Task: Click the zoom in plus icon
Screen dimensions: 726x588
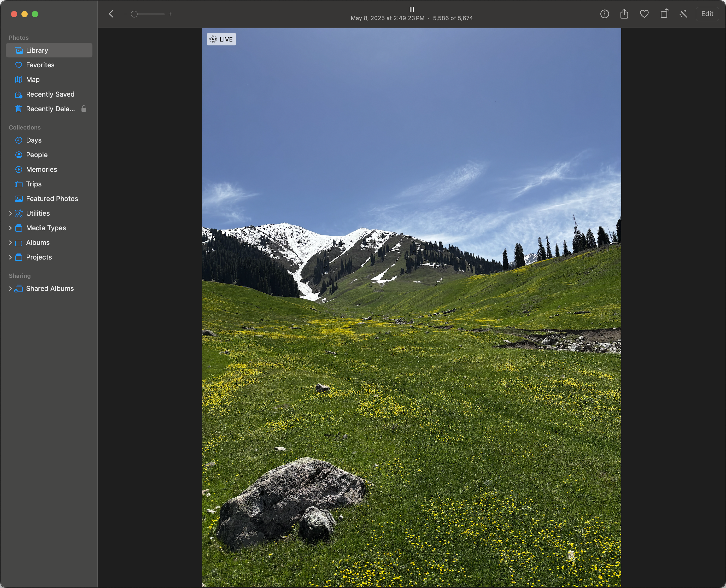Action: (170, 14)
